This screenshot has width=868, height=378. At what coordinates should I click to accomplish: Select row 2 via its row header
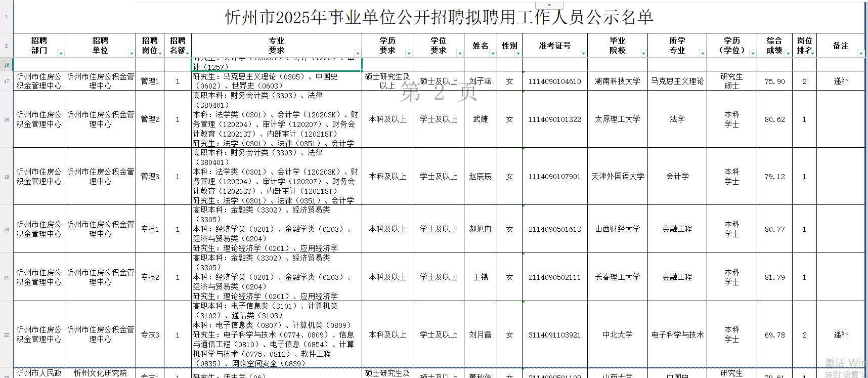click(7, 46)
